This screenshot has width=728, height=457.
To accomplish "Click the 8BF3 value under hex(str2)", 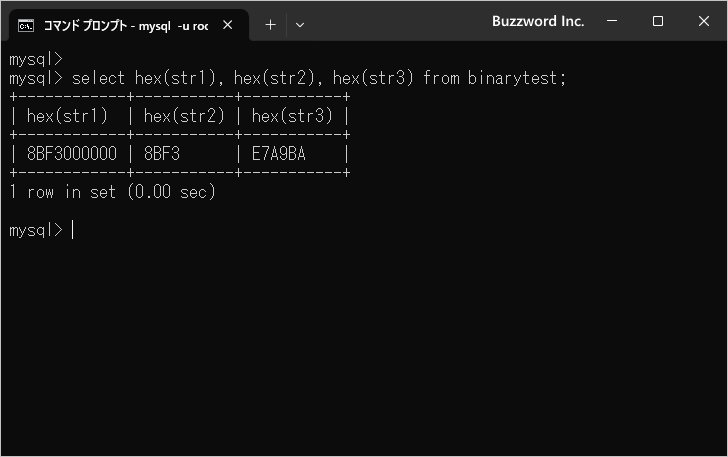I will pos(162,154).
